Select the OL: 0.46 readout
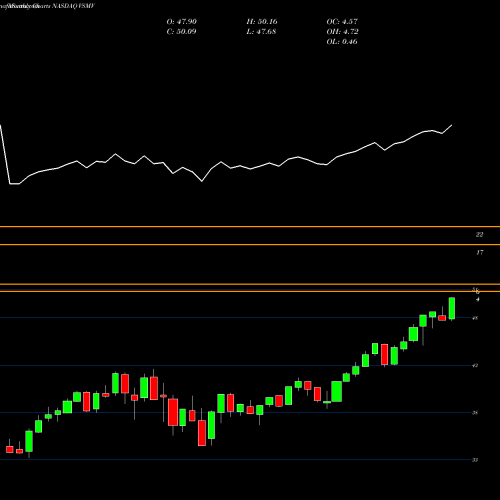This screenshot has width=500, height=500. [x=342, y=42]
